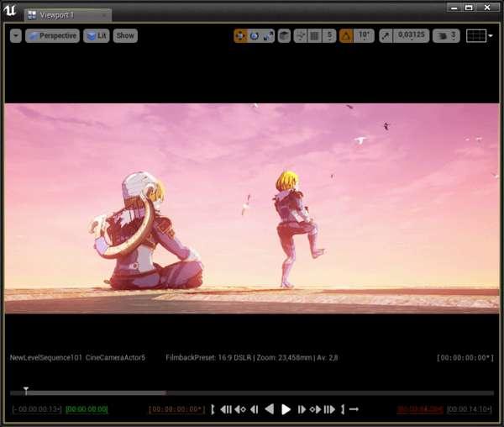
Task: Click the viewport layout grid icon
Action: click(x=476, y=35)
